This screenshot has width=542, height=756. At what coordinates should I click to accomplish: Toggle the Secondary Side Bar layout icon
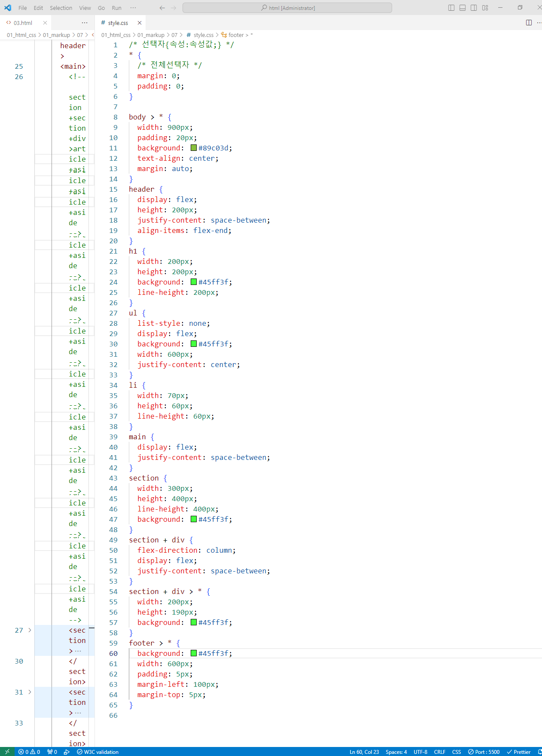coord(474,8)
